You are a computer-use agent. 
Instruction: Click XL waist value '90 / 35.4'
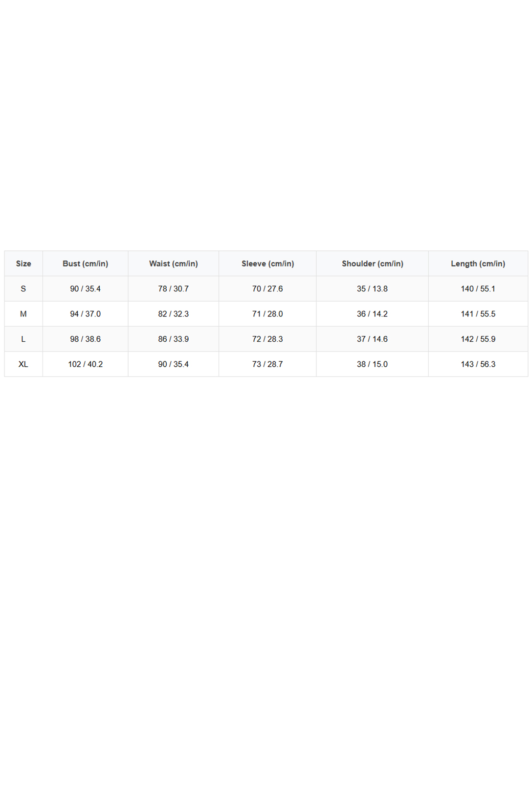click(x=174, y=364)
